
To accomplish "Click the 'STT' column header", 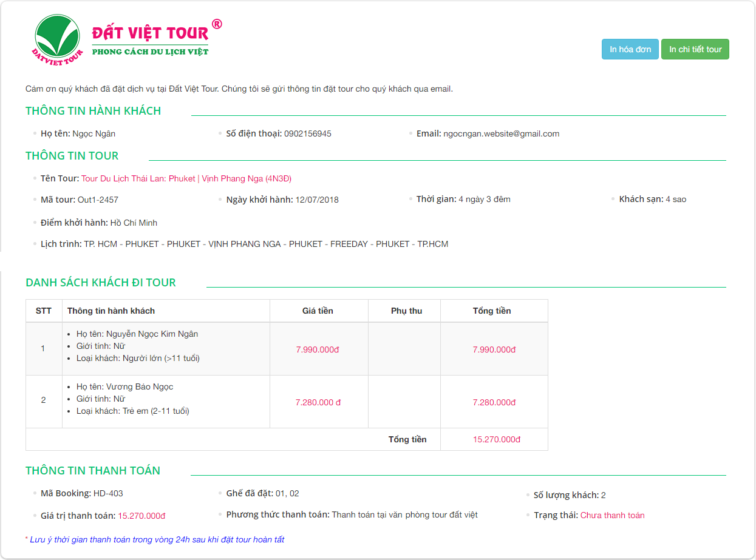I will click(44, 311).
